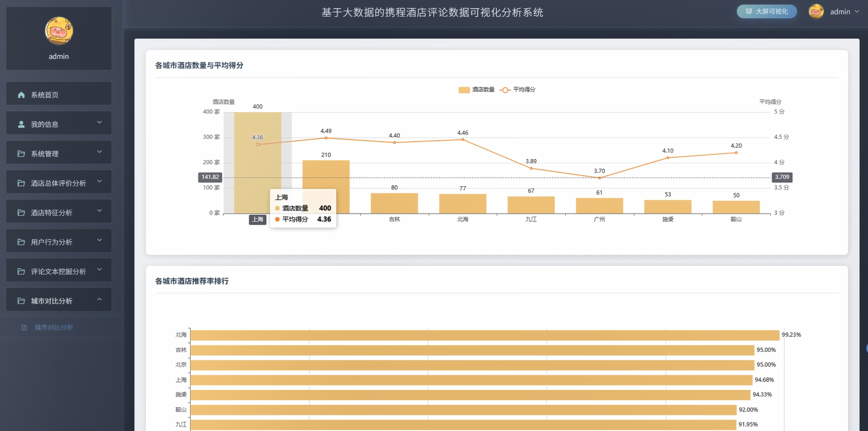
Task: Click the folder icon beside 酒店总体评价分析
Action: click(21, 183)
